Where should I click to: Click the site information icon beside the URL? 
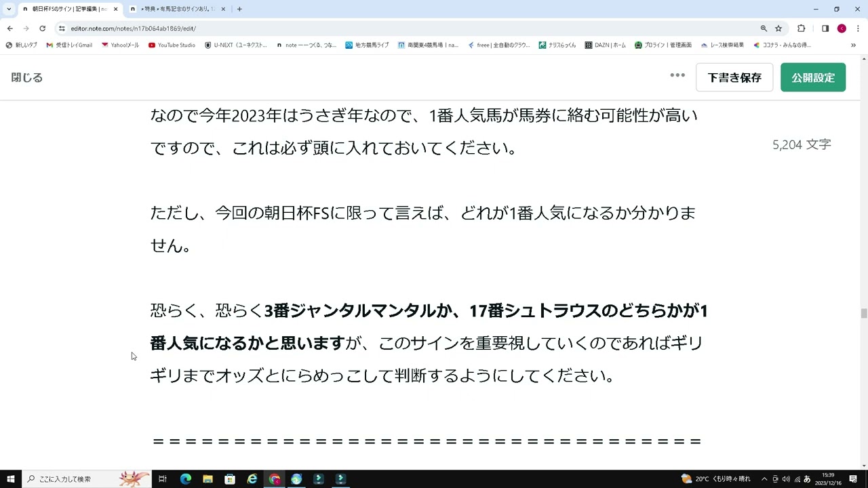click(x=62, y=28)
